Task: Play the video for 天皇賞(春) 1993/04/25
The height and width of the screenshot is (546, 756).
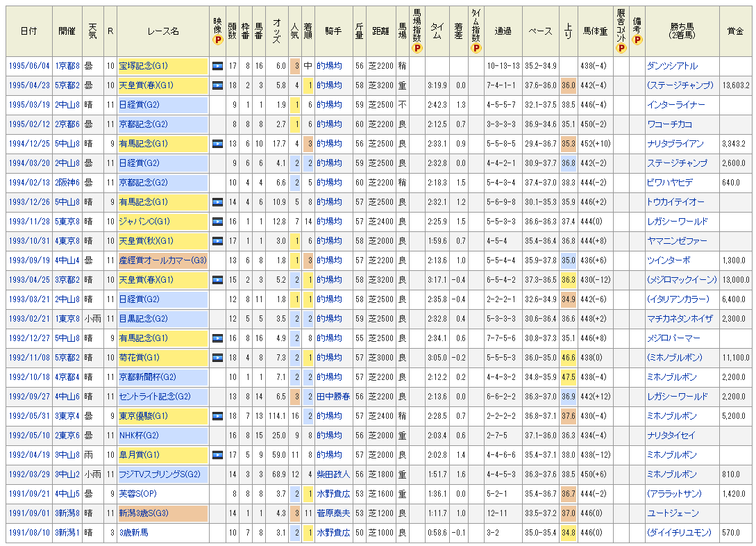Action: coord(217,280)
